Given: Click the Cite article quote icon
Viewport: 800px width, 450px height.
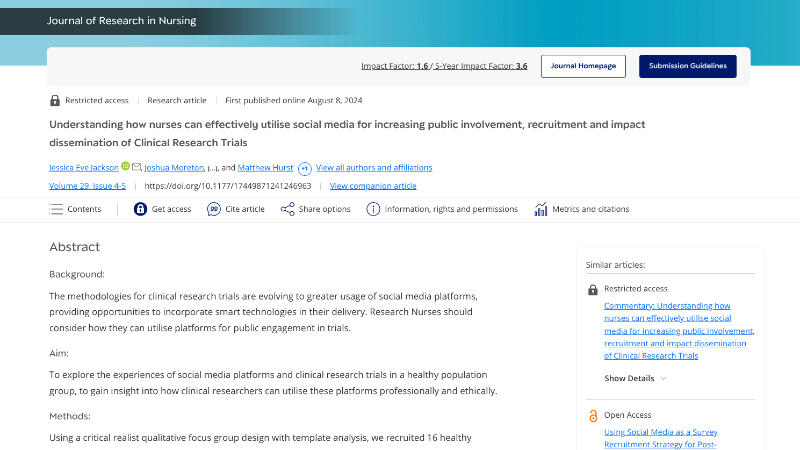Looking at the screenshot, I should pos(214,209).
